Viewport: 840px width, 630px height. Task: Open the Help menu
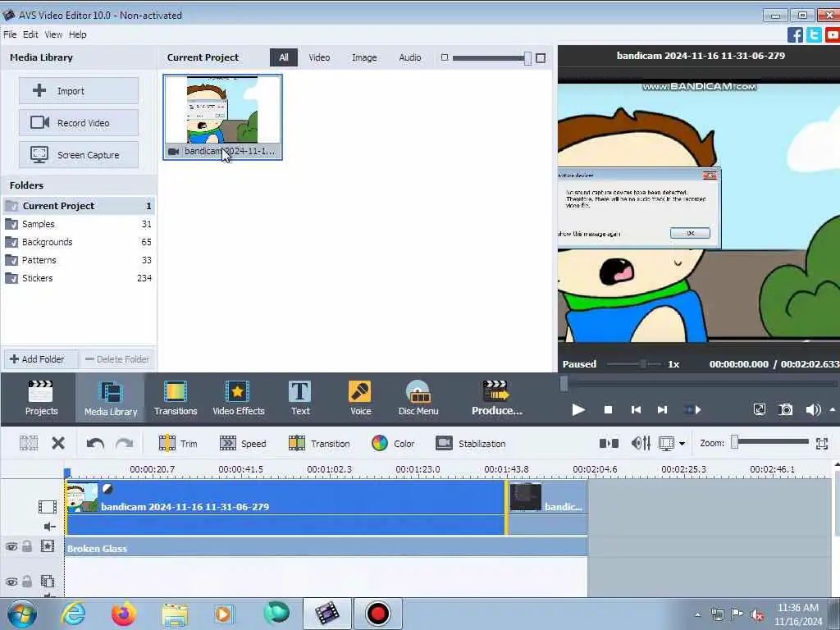click(78, 34)
